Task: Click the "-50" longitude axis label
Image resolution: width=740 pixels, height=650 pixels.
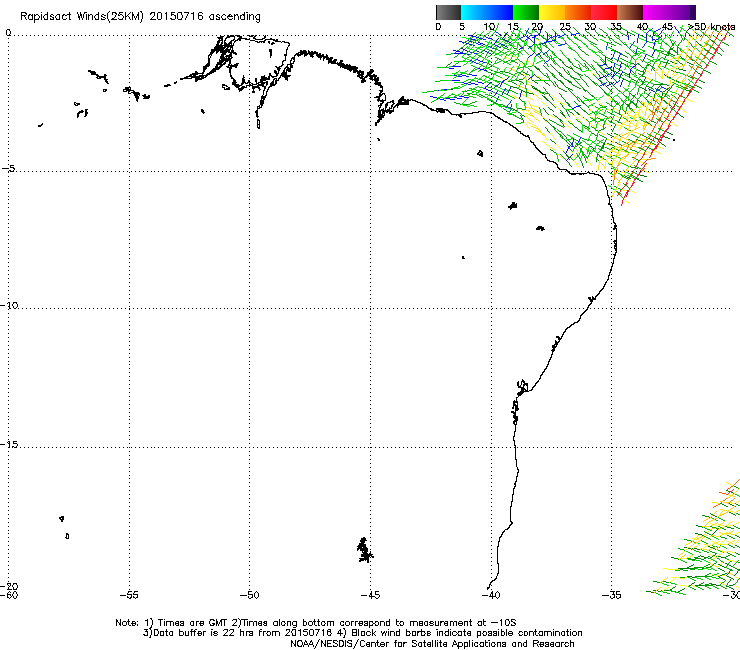Action: coord(250,595)
